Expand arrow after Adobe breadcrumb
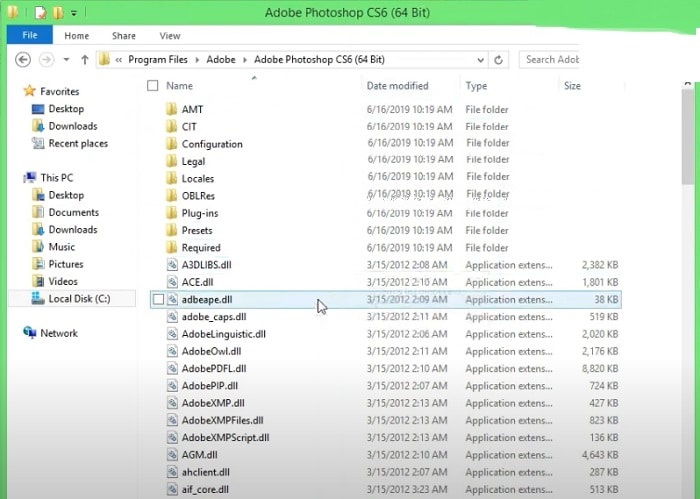700x499 pixels. pos(245,60)
